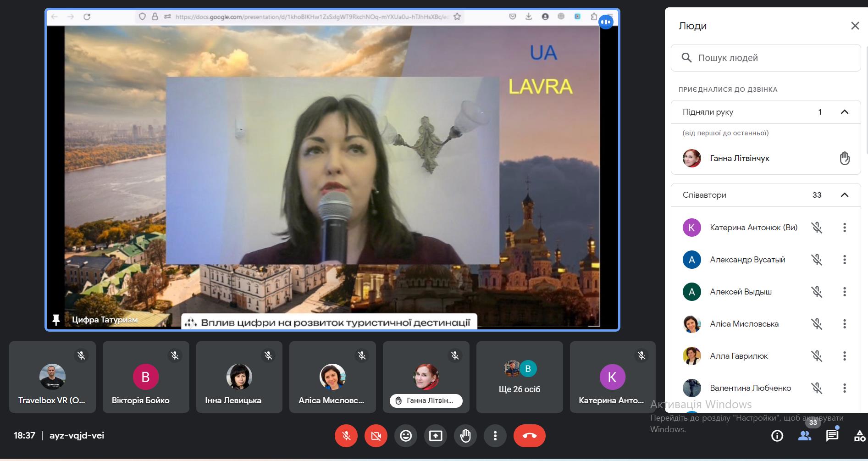This screenshot has height=461, width=868.
Task: Open options menu for Алла Гаврилюк
Action: [844, 356]
